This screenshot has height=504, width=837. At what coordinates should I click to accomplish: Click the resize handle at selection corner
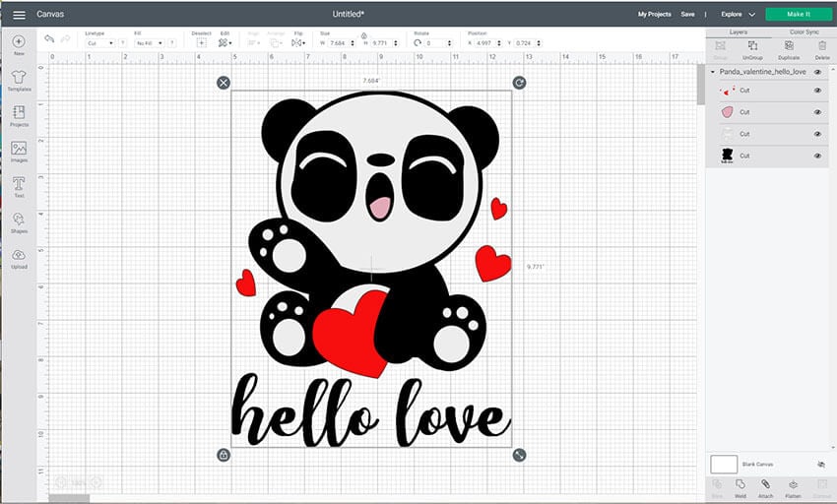(519, 455)
